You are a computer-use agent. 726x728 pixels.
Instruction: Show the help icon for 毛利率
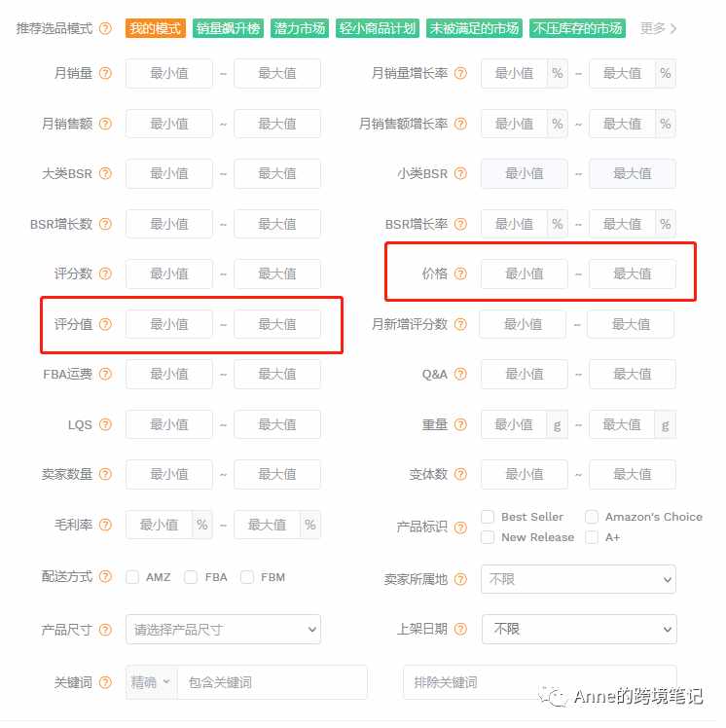pos(105,525)
